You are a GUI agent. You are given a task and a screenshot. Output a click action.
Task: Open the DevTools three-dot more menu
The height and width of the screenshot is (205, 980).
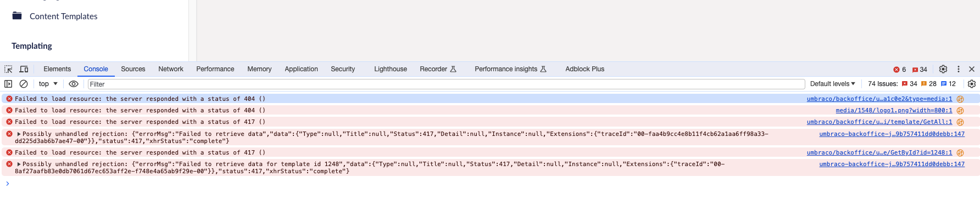click(x=959, y=69)
